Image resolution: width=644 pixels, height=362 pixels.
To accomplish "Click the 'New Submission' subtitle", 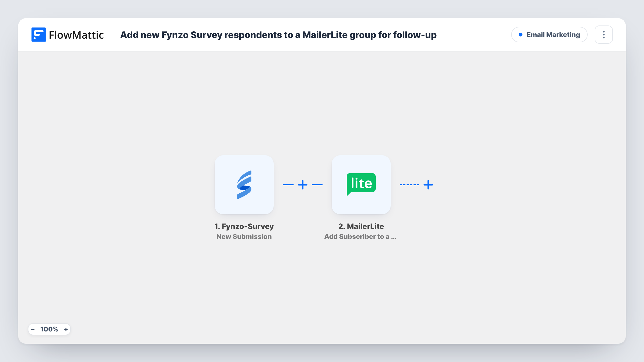I will click(x=244, y=237).
